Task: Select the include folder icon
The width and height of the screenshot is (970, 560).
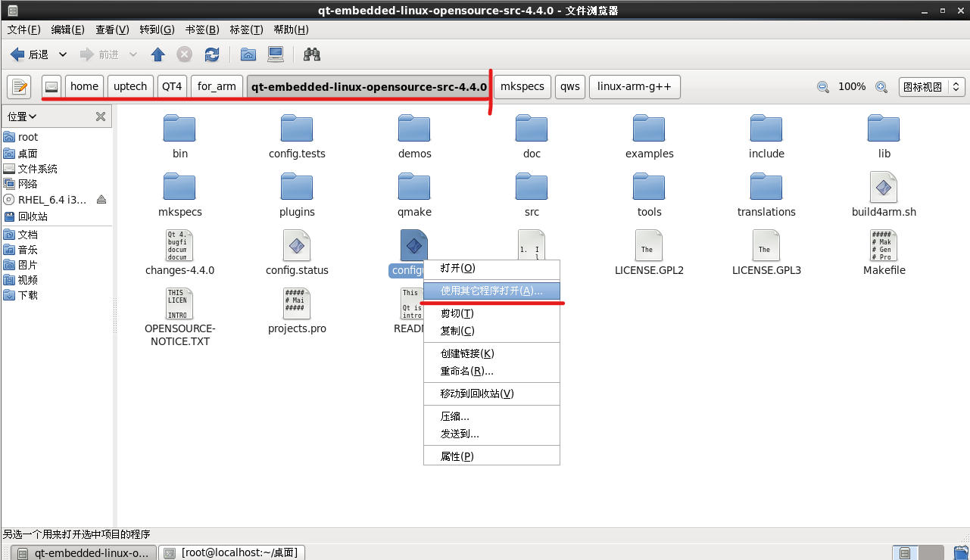Action: pyautogui.click(x=766, y=128)
